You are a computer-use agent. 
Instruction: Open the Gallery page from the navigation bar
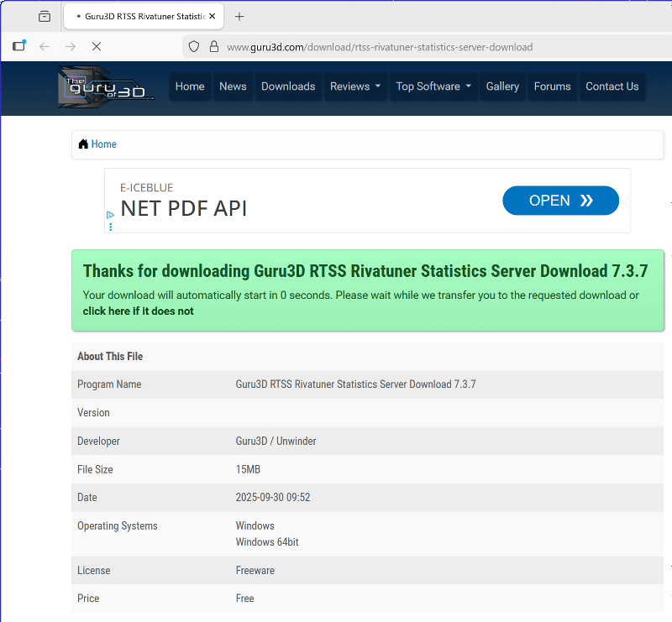coord(502,86)
